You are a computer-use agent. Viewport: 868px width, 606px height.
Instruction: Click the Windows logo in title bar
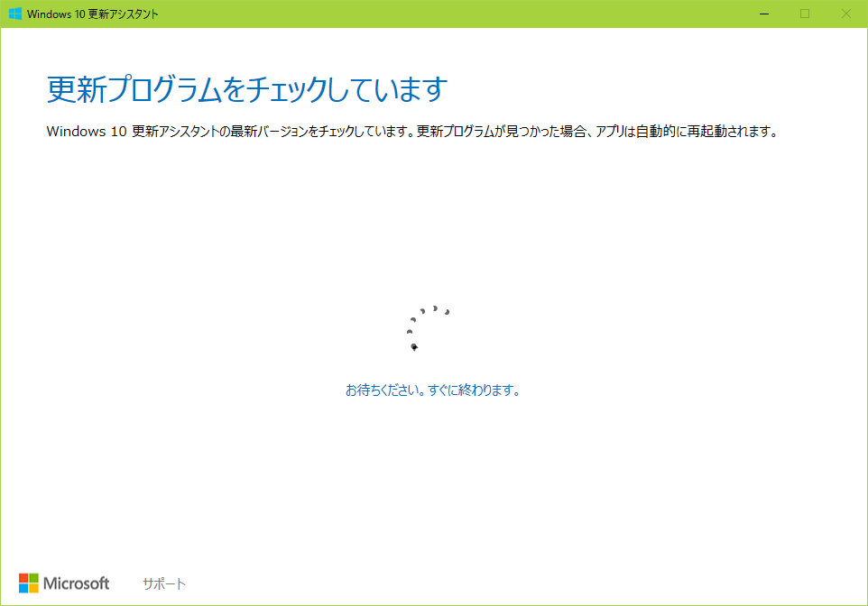tap(15, 14)
